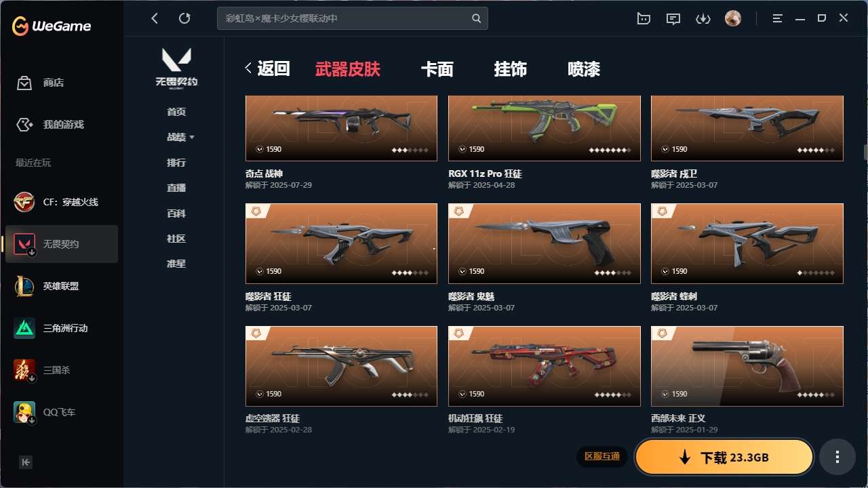Open 英雄联盟 in recent games list

(62, 286)
